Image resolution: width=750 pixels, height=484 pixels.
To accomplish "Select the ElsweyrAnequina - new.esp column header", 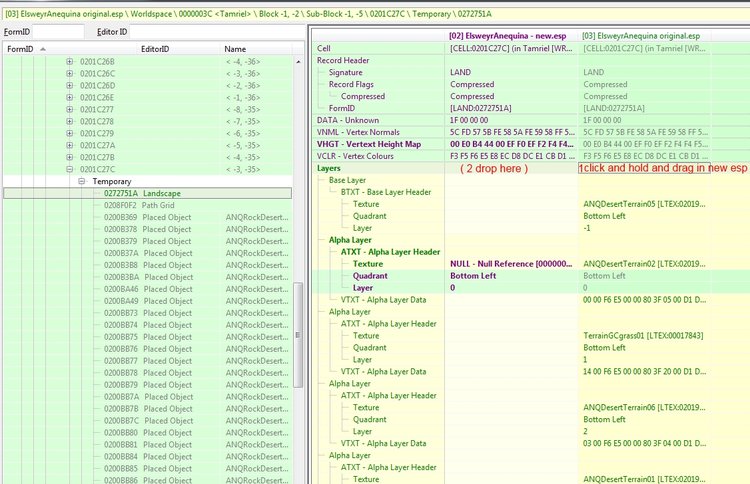I will click(x=507, y=36).
